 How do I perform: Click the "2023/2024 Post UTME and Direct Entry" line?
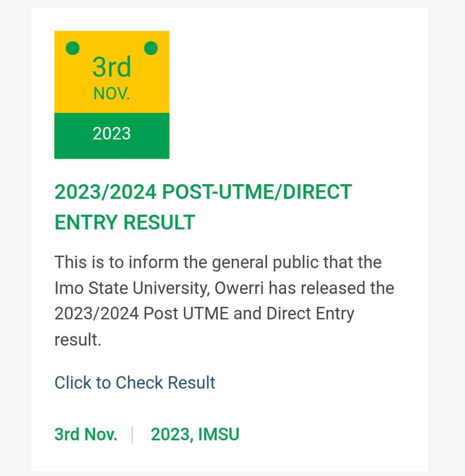pos(204,314)
